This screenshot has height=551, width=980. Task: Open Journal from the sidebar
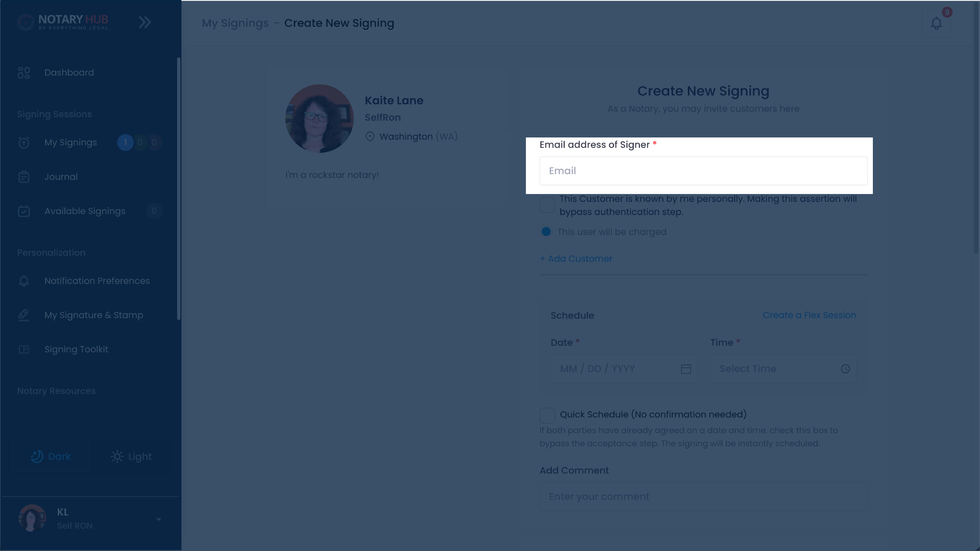click(61, 177)
